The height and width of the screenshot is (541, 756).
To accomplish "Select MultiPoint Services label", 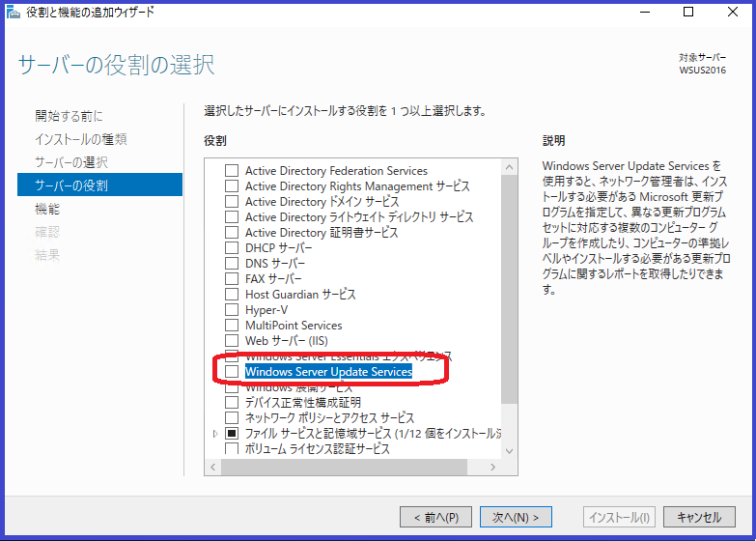I will 294,326.
